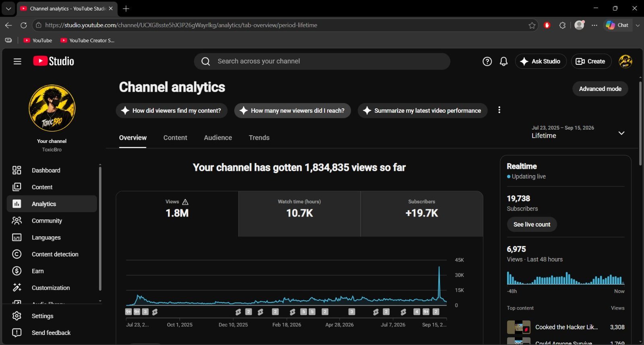The width and height of the screenshot is (644, 345).
Task: Open the Studio hamburger menu
Action: 17,61
